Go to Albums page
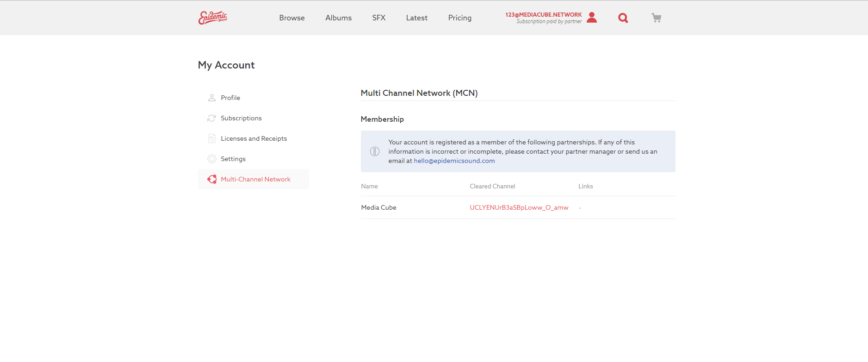The width and height of the screenshot is (868, 362). (x=338, y=18)
